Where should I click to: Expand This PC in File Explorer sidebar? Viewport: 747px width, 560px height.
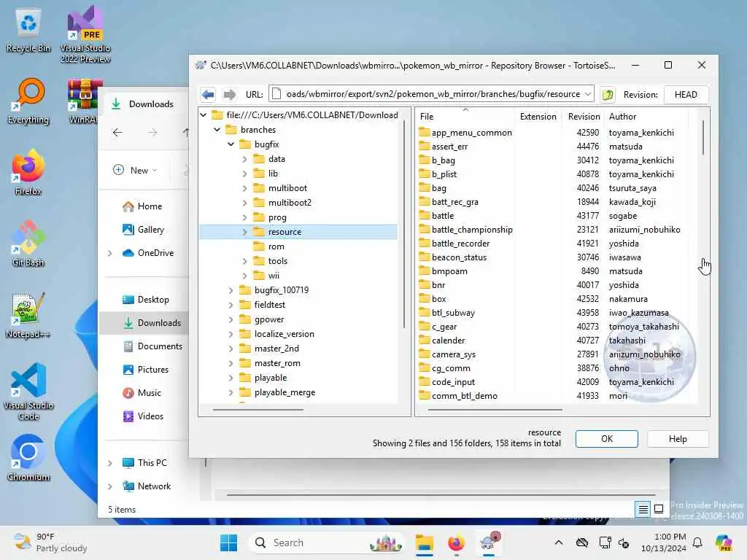coord(110,463)
